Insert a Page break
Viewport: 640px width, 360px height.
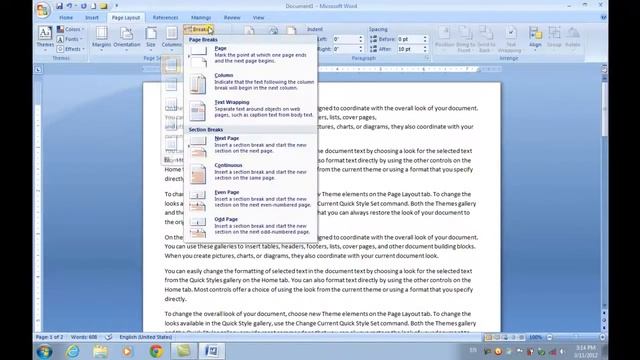coord(251,55)
